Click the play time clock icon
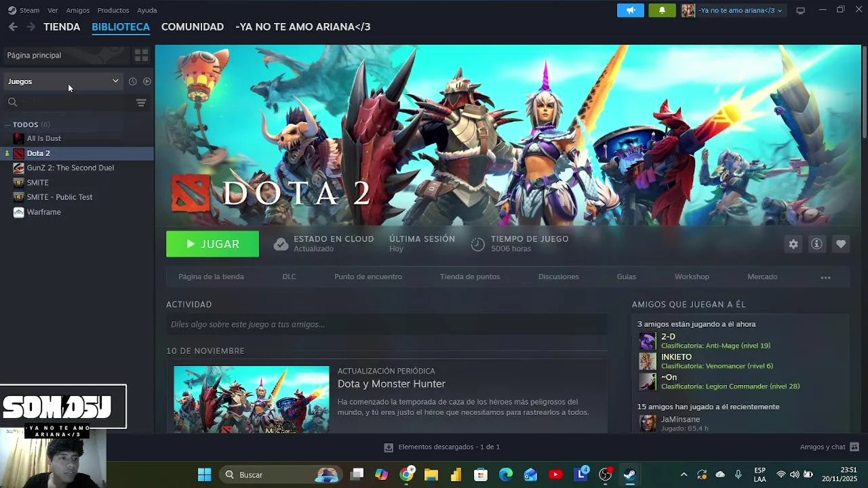This screenshot has width=868, height=488. tap(478, 244)
